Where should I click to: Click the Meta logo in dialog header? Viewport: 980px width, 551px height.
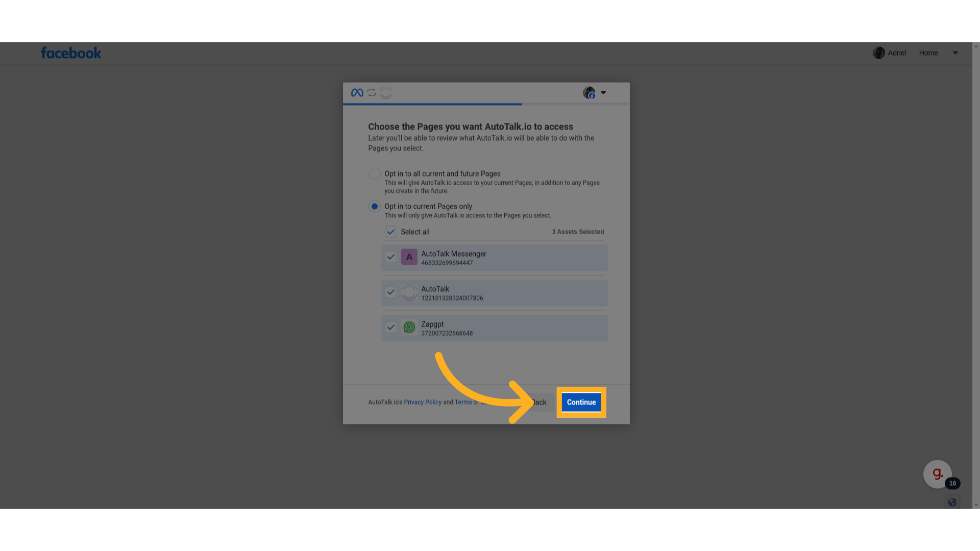pyautogui.click(x=357, y=92)
